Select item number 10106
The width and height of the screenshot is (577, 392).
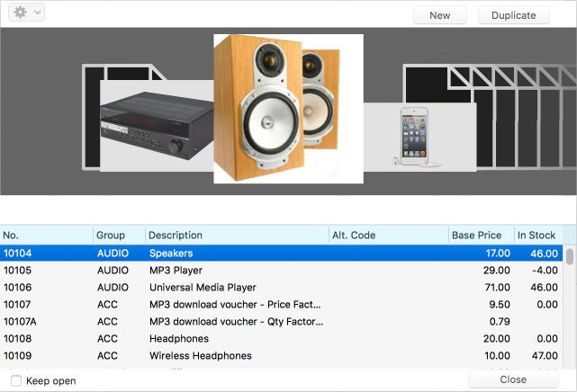tap(17, 288)
